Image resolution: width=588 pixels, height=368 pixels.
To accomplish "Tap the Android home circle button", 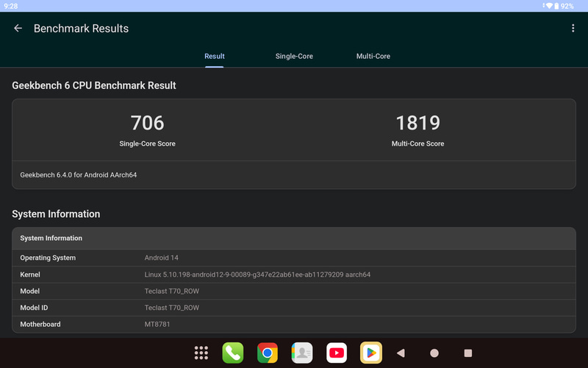I will point(434,353).
